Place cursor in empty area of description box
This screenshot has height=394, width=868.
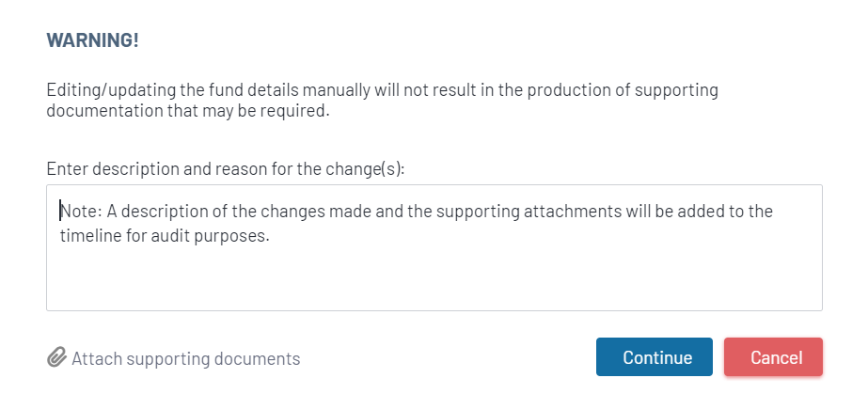tap(564, 277)
